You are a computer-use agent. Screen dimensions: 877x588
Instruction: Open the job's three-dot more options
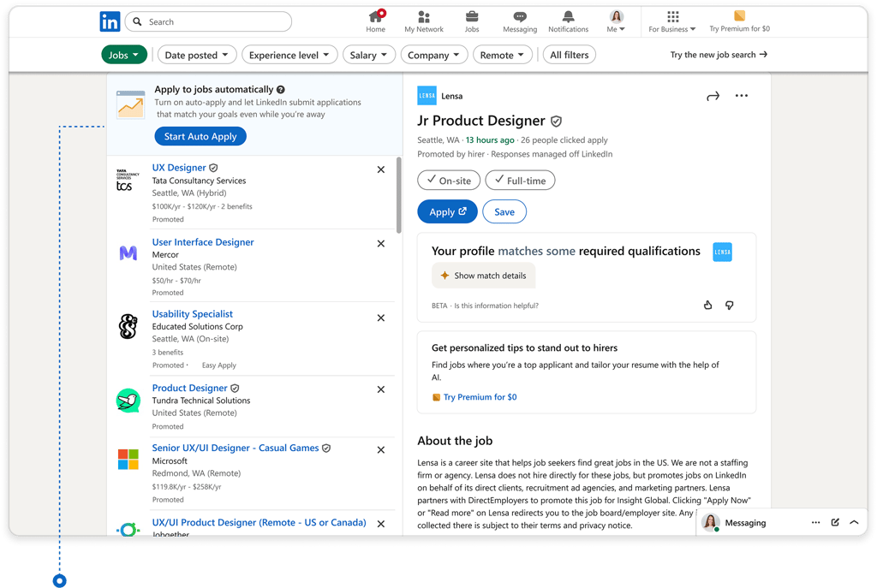point(742,96)
